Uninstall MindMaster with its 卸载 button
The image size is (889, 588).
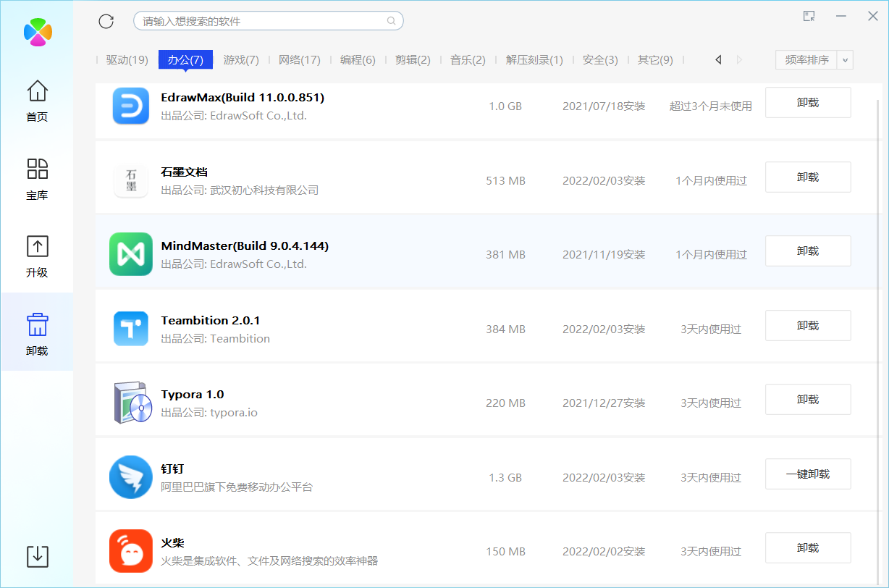point(808,251)
